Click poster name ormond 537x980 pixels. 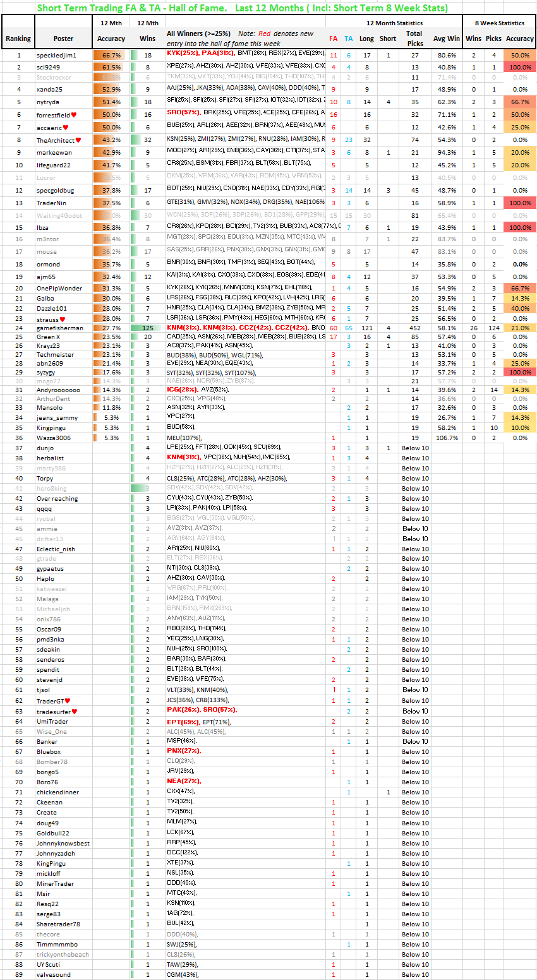pyautogui.click(x=48, y=264)
